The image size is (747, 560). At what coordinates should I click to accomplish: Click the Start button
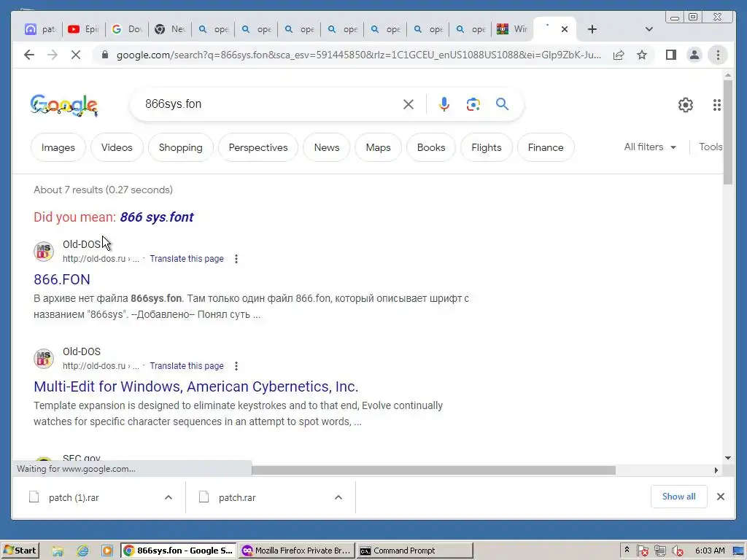tap(20, 551)
